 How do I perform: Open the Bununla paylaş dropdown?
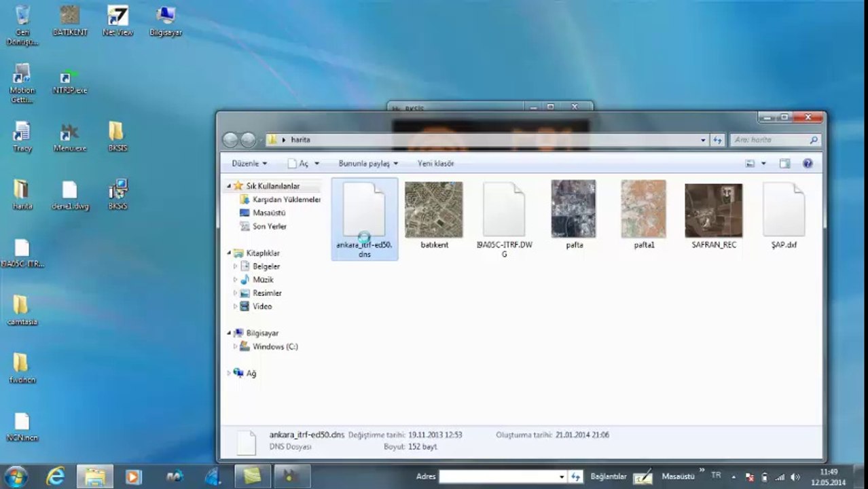(x=368, y=164)
